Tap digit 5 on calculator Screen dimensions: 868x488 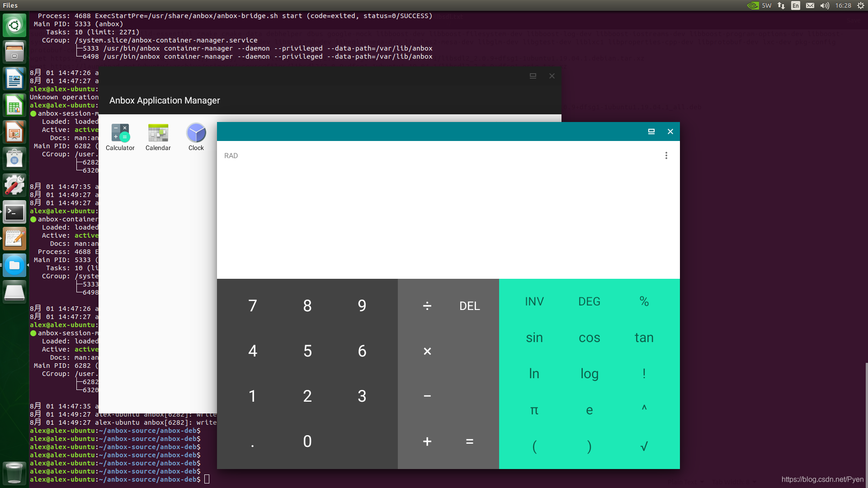click(307, 351)
